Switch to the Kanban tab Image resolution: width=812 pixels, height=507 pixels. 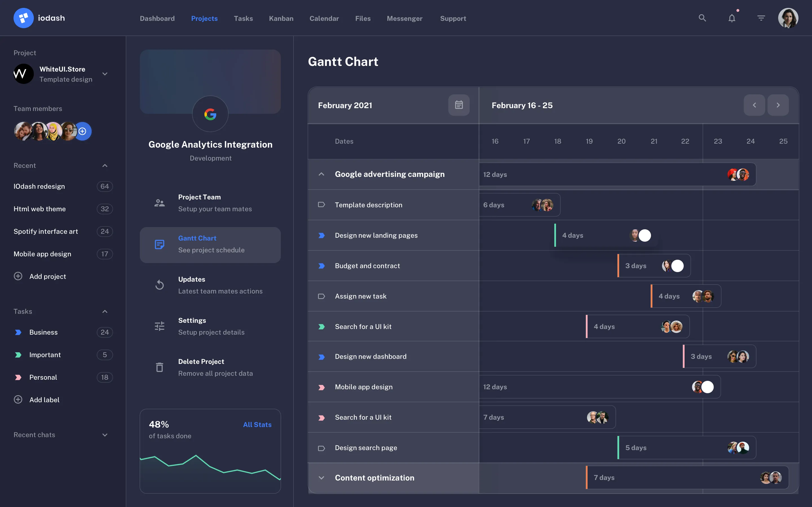pyautogui.click(x=281, y=18)
